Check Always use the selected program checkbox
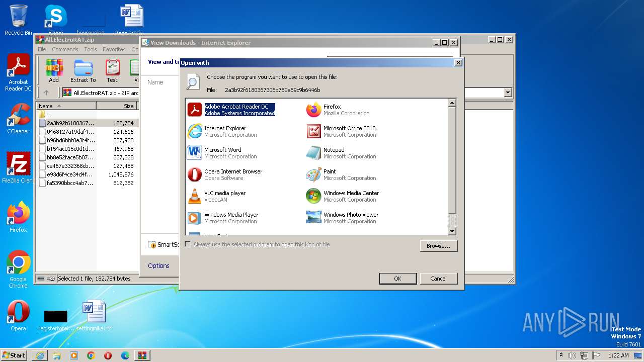Image resolution: width=644 pixels, height=362 pixels. [x=188, y=244]
